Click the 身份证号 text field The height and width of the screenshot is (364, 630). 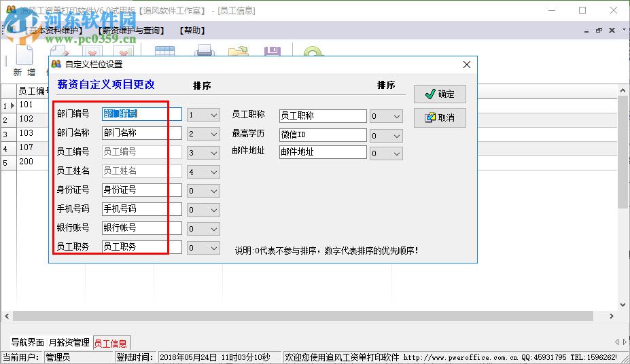141,190
